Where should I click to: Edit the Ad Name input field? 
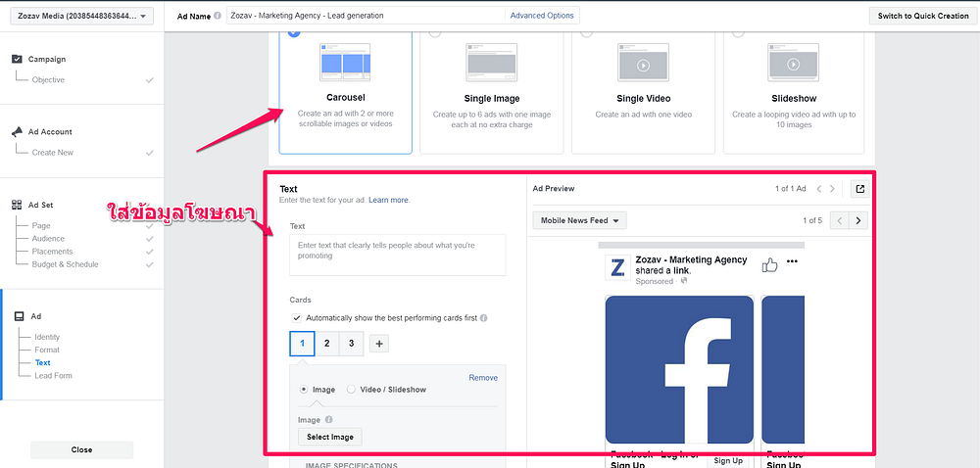click(x=366, y=16)
